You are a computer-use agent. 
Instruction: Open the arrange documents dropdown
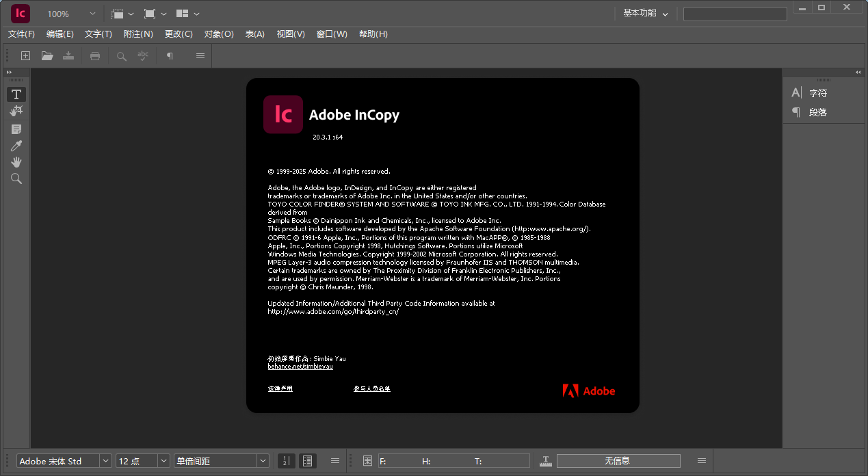(187, 14)
